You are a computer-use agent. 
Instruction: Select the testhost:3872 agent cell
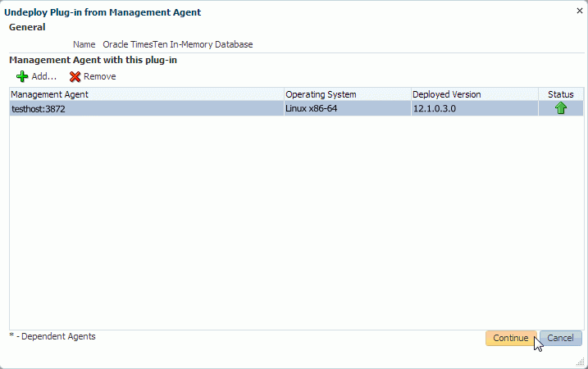[x=39, y=108]
